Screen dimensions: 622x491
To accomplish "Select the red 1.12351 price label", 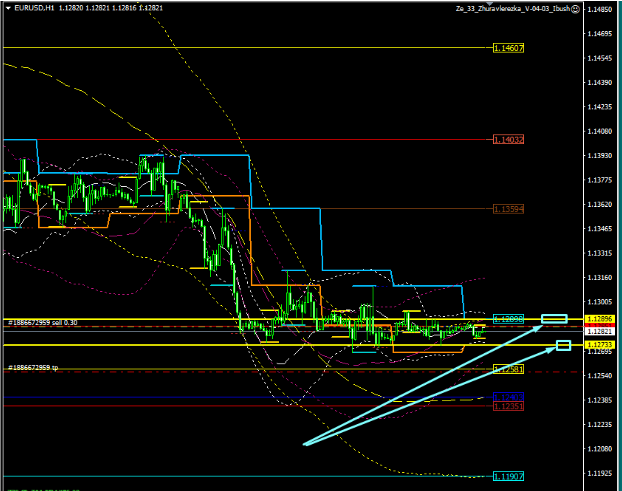I will 509,406.
